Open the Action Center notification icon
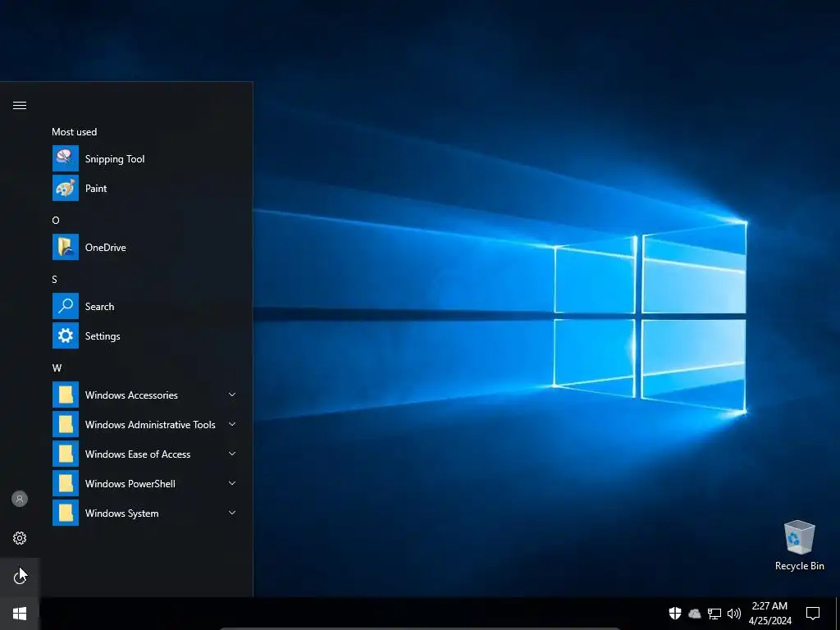This screenshot has width=840, height=630. coord(813,613)
